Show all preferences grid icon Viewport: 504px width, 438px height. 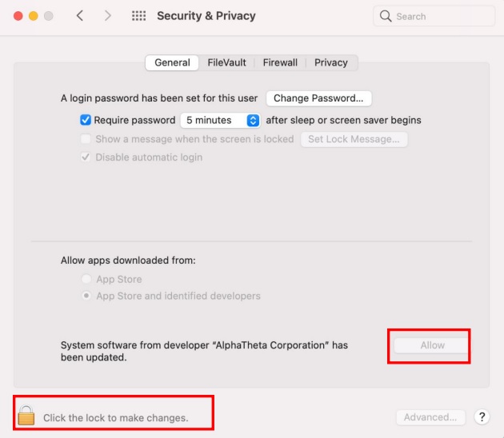tap(138, 17)
